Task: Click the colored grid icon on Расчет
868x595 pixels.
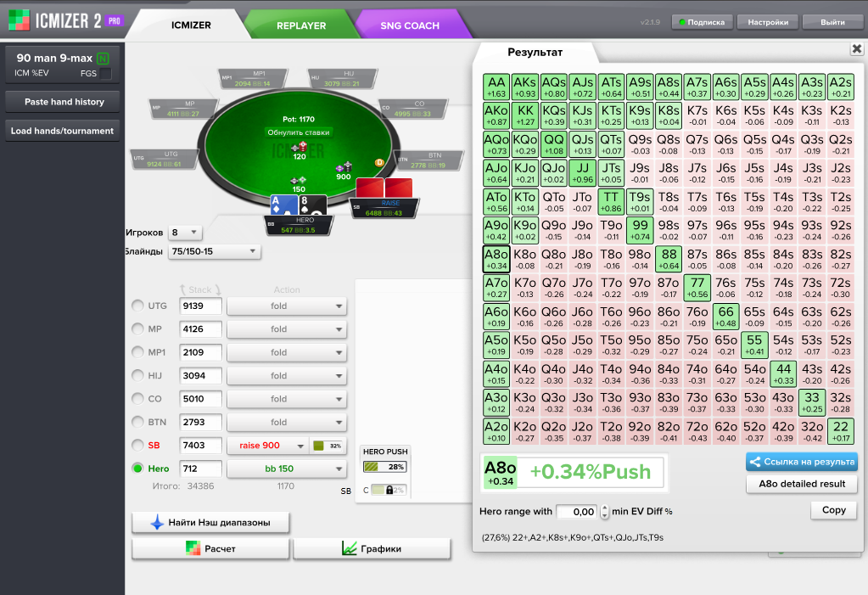Action: pyautogui.click(x=193, y=548)
